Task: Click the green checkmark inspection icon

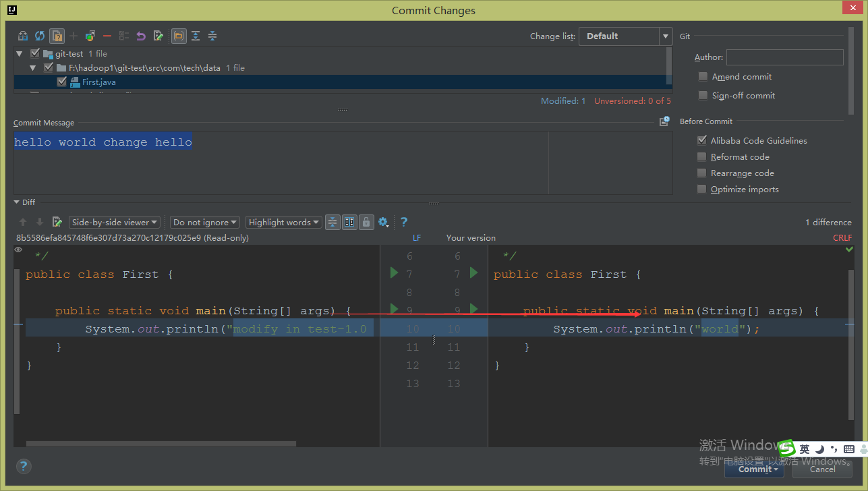Action: click(849, 250)
